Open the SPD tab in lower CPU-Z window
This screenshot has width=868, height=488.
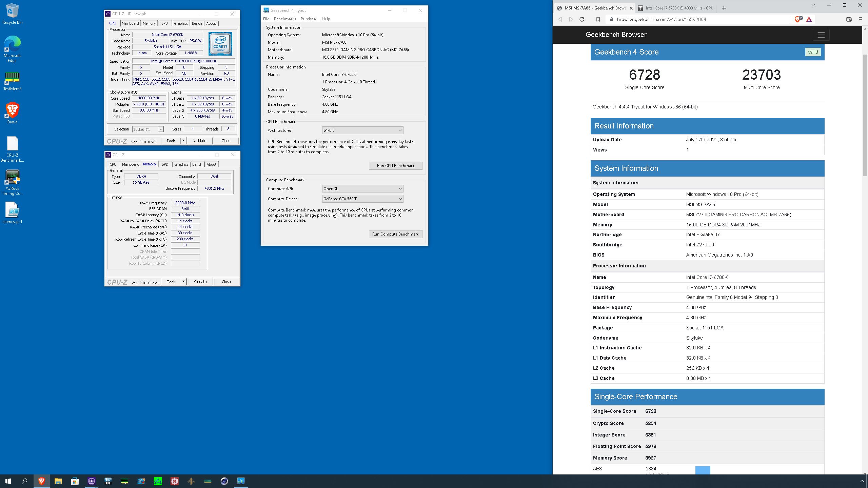(165, 164)
